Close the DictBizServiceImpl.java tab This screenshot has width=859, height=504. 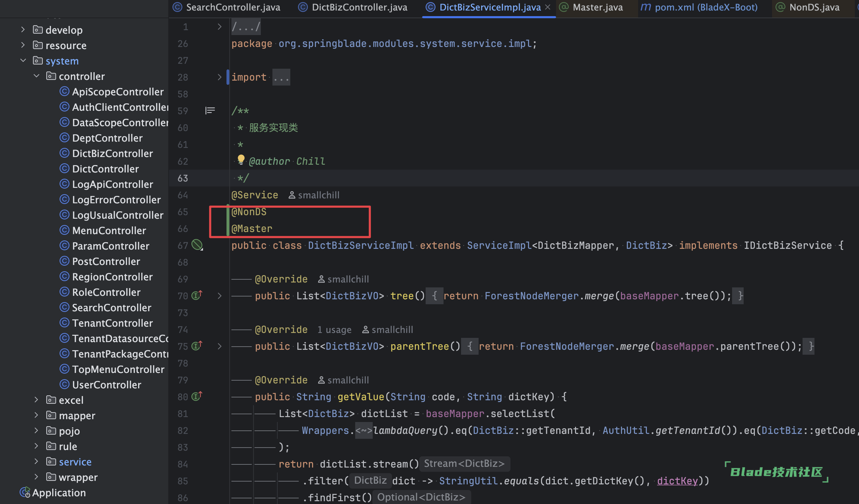(548, 7)
